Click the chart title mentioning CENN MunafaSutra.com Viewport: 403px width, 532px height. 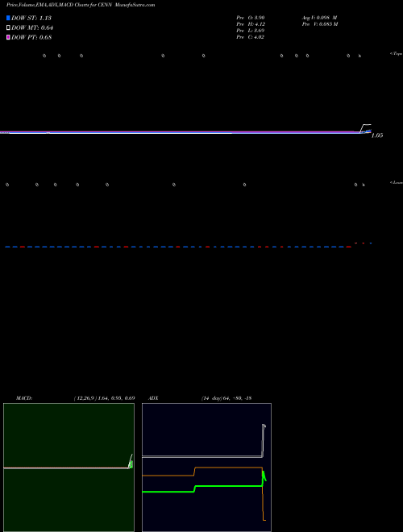(x=81, y=5)
